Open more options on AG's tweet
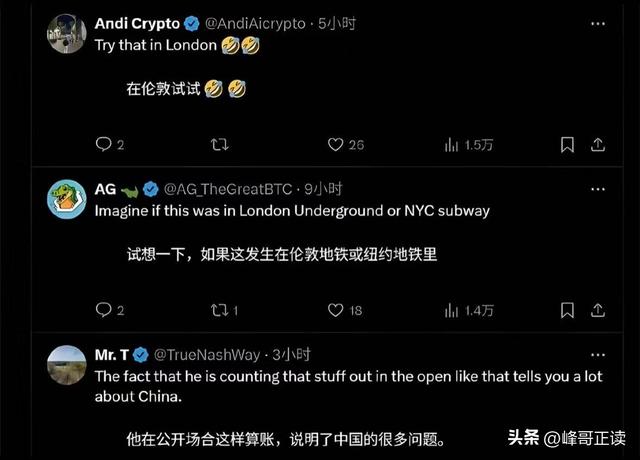The image size is (640, 460). [x=596, y=188]
